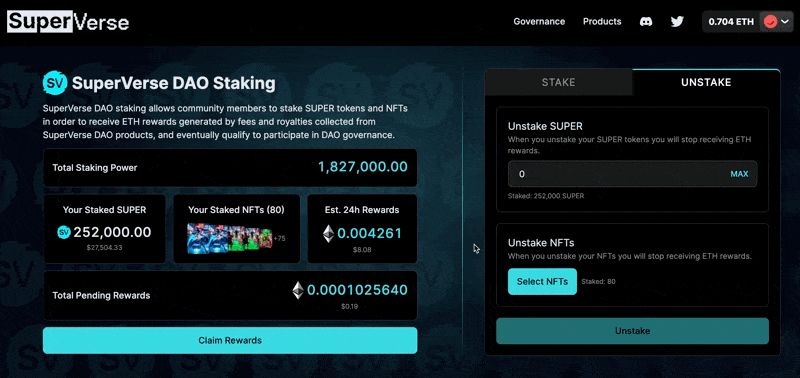Expand the wallet account dropdown chevron
Image resolution: width=800 pixels, height=378 pixels.
coord(785,22)
